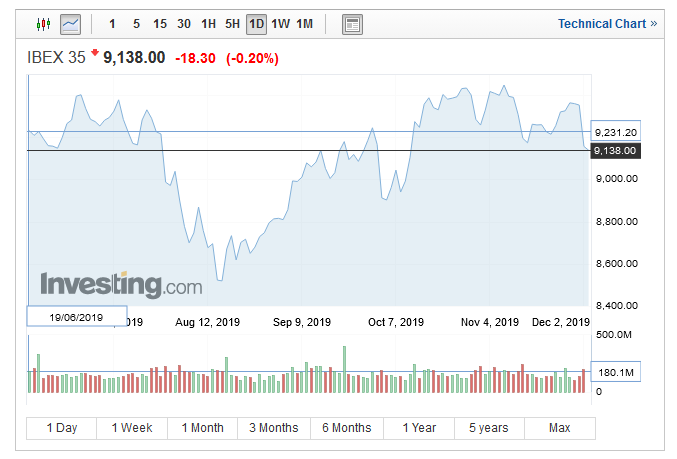Click the 9,231.20 crosshair price label

click(x=616, y=132)
